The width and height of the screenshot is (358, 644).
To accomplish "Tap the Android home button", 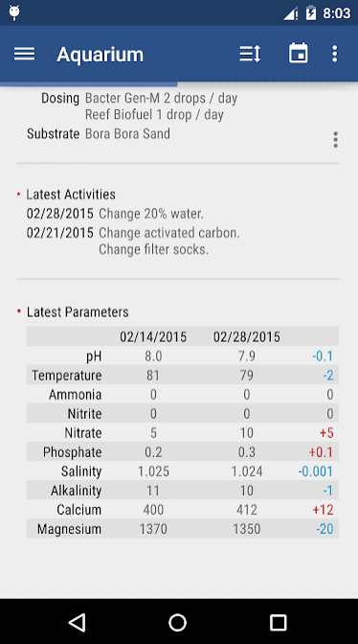I will click(x=178, y=622).
